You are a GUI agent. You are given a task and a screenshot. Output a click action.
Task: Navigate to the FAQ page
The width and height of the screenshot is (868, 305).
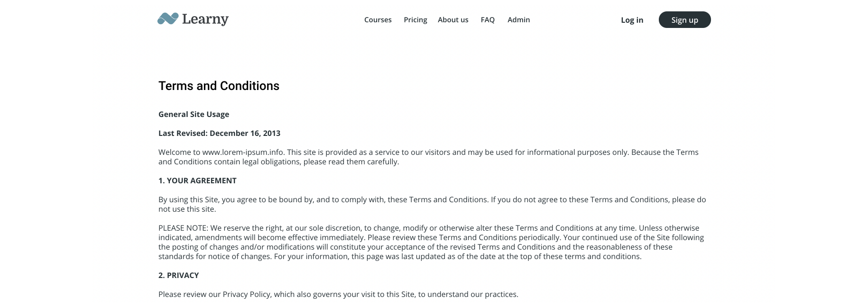coord(488,20)
